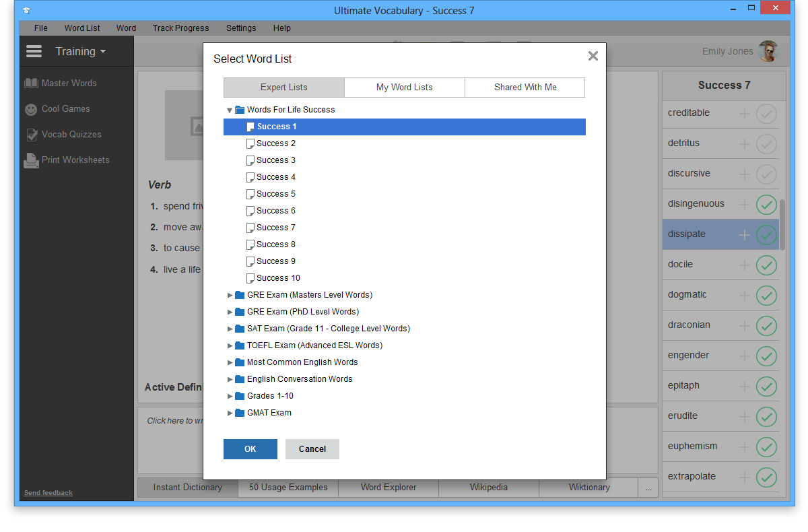Expand the Grades 1-10 folder arrow

click(x=230, y=396)
